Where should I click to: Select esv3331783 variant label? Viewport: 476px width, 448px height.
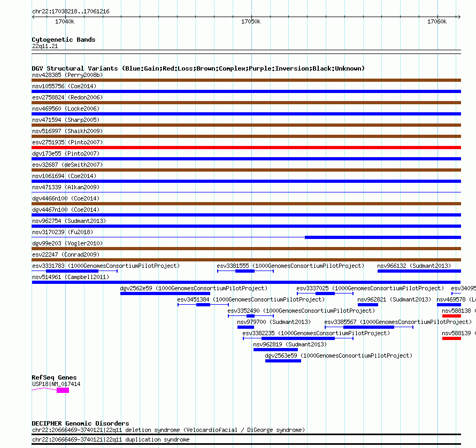coord(106,266)
